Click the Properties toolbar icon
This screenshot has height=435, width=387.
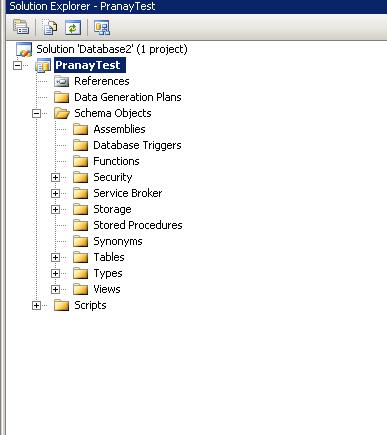tap(21, 27)
